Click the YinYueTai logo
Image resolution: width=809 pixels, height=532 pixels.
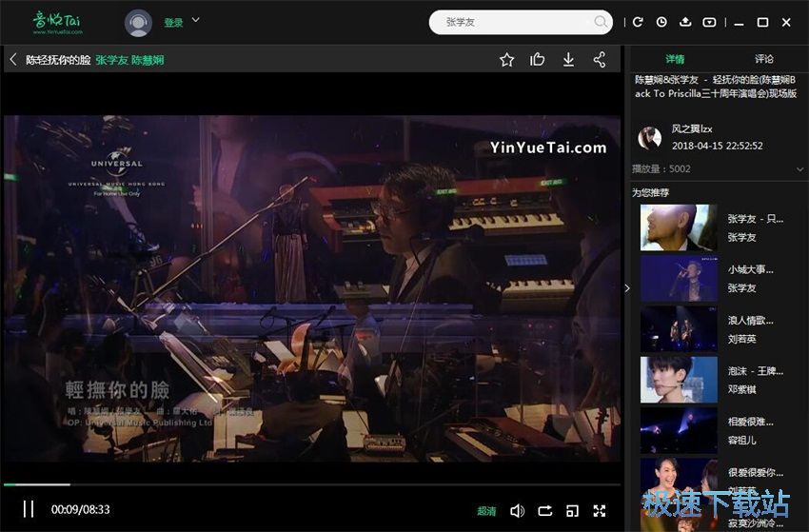tap(57, 22)
